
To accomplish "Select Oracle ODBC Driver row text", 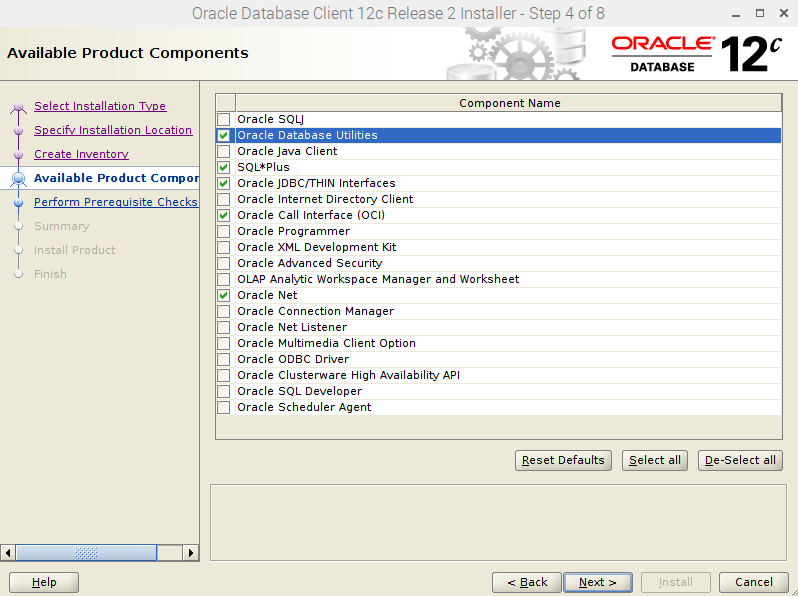I will (x=293, y=359).
